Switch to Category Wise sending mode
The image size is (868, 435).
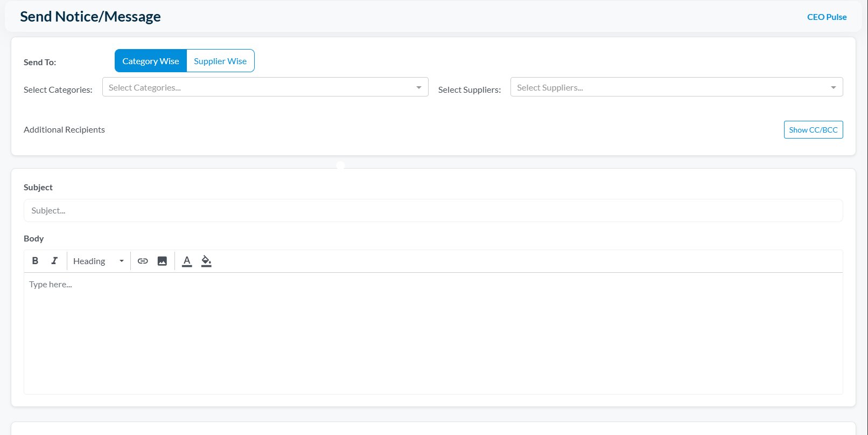point(151,61)
